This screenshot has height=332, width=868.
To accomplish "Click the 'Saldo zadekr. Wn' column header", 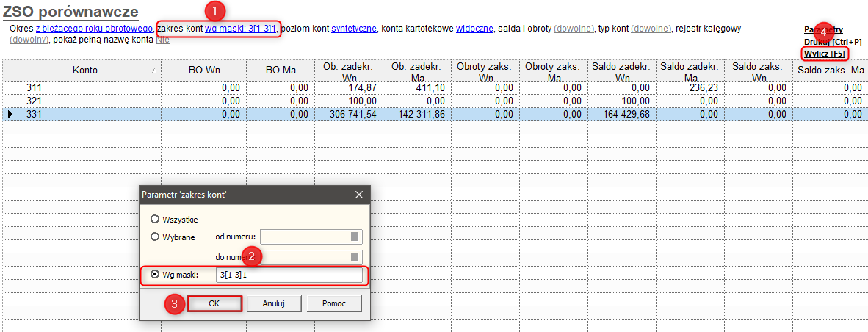I will pyautogui.click(x=621, y=71).
